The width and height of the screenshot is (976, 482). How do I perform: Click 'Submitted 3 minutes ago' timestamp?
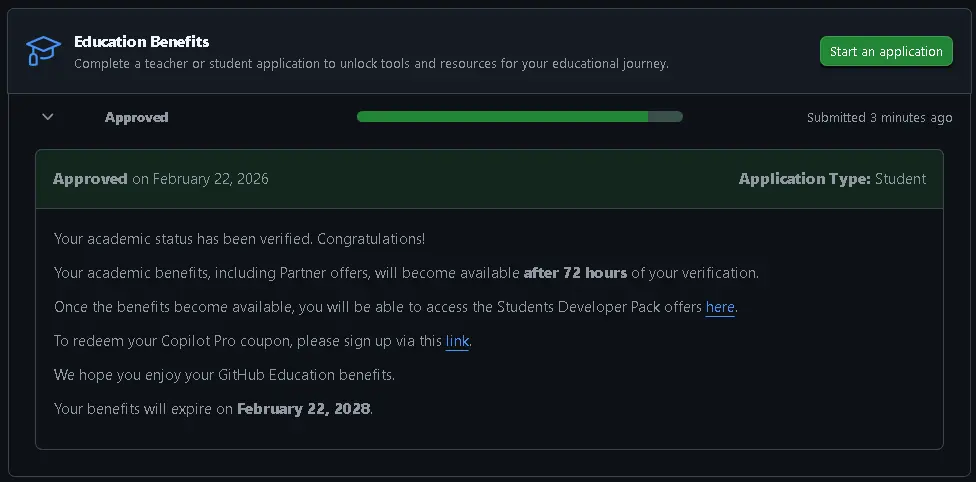coord(879,117)
